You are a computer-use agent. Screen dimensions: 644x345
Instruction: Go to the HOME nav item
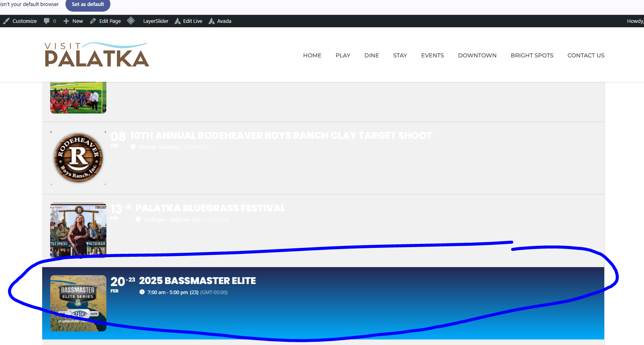(312, 55)
